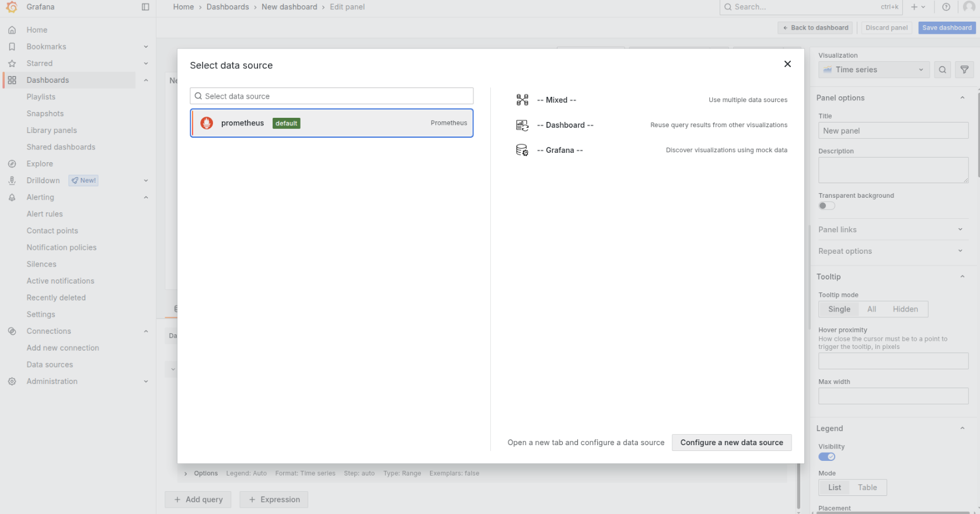Image resolution: width=980 pixels, height=514 pixels.
Task: Open Library panels in sidebar
Action: 51,130
